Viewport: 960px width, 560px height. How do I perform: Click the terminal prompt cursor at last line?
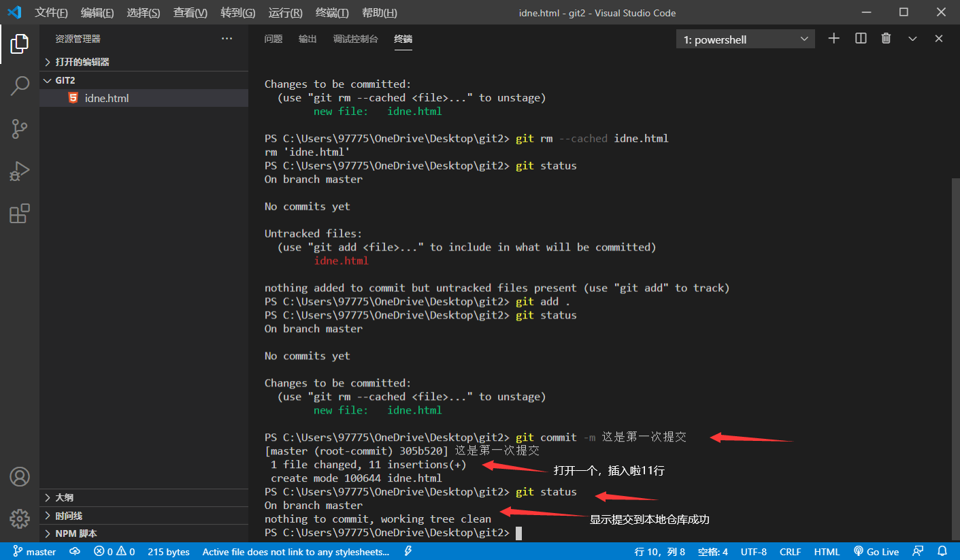pyautogui.click(x=518, y=533)
